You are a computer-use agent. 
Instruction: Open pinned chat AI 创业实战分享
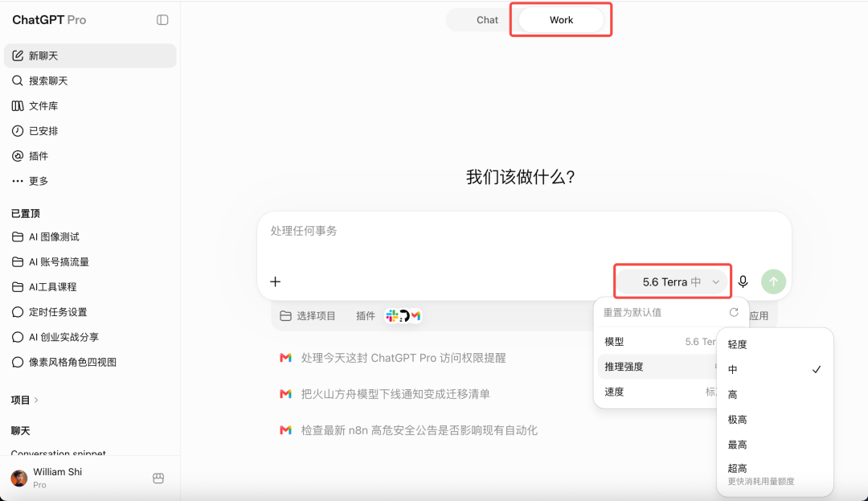pos(90,337)
